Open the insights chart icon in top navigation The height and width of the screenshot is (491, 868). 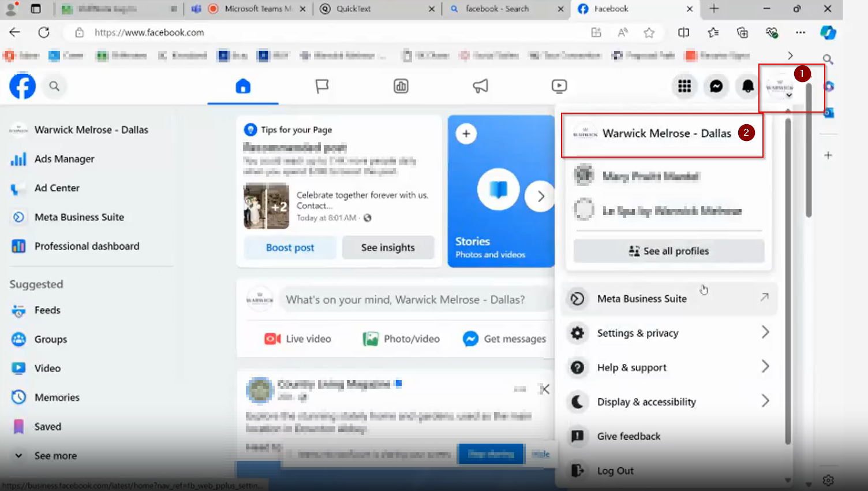click(x=401, y=86)
